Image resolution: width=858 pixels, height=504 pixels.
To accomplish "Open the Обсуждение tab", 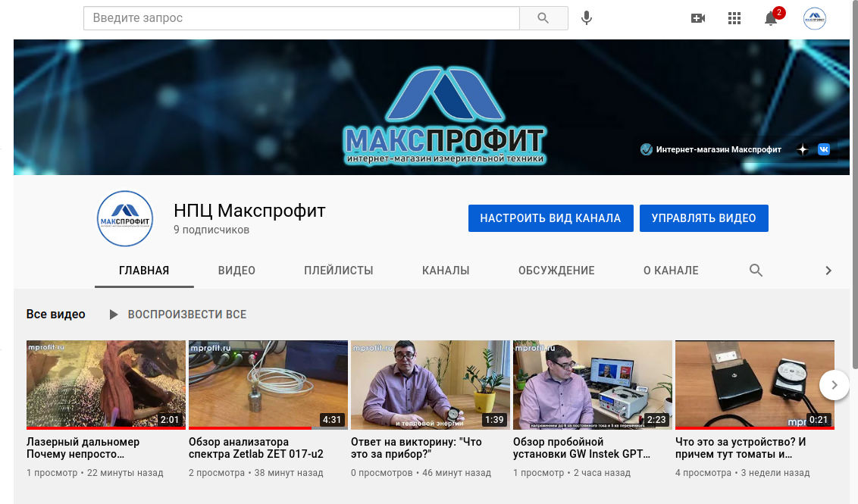I will click(x=556, y=271).
